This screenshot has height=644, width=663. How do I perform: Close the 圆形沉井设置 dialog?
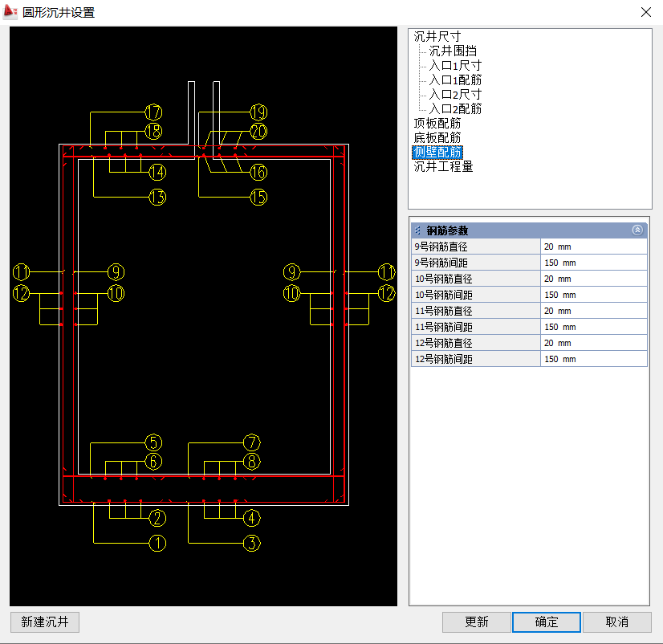click(645, 12)
